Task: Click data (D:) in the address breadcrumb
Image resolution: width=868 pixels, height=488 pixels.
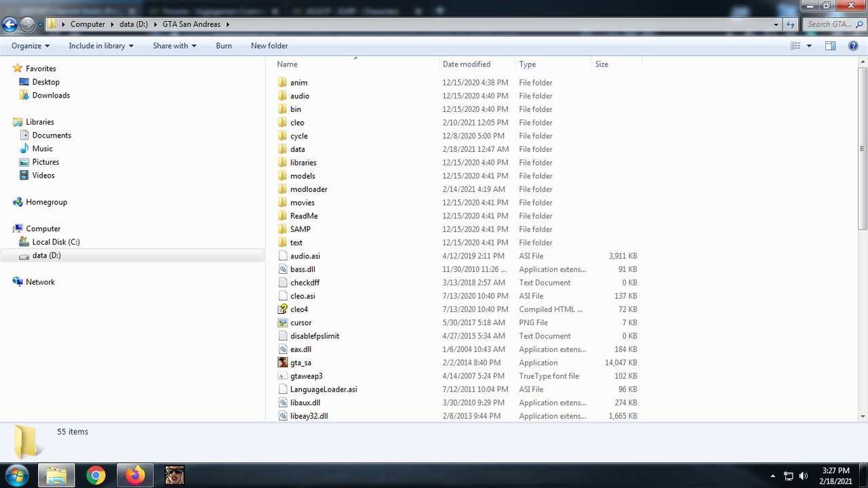Action: 134,24
